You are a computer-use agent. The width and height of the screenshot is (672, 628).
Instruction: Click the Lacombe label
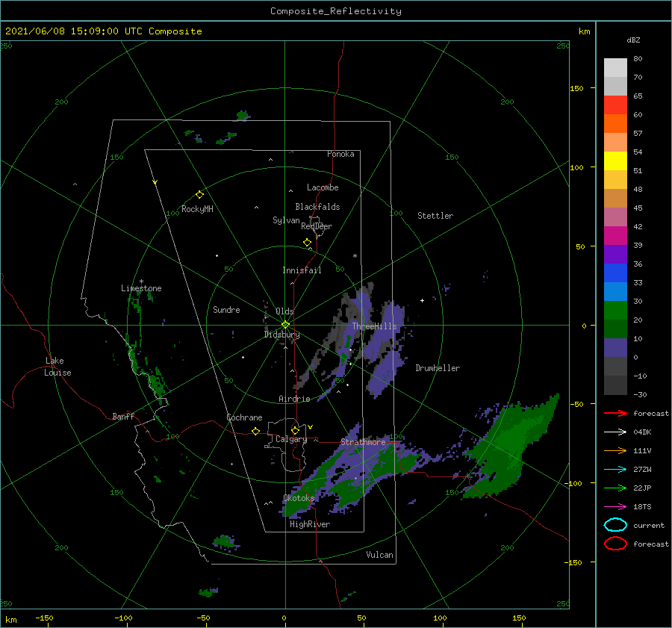[x=323, y=187]
